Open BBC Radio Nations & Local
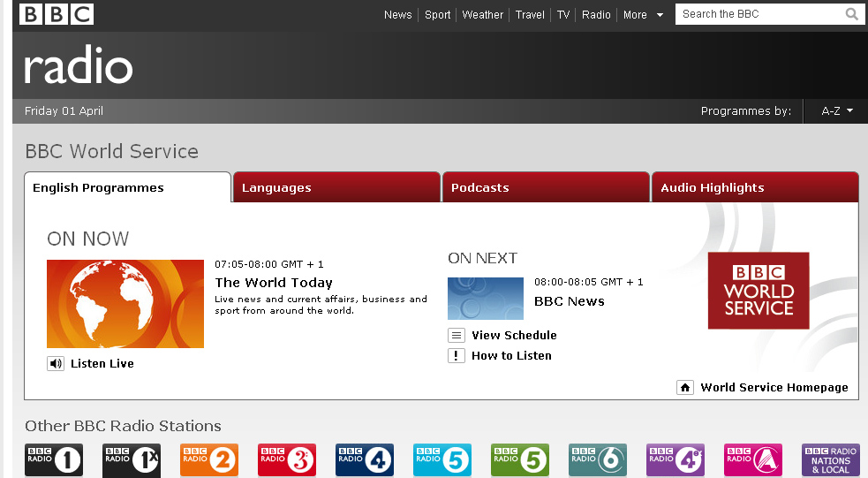This screenshot has width=868, height=478. point(831,459)
